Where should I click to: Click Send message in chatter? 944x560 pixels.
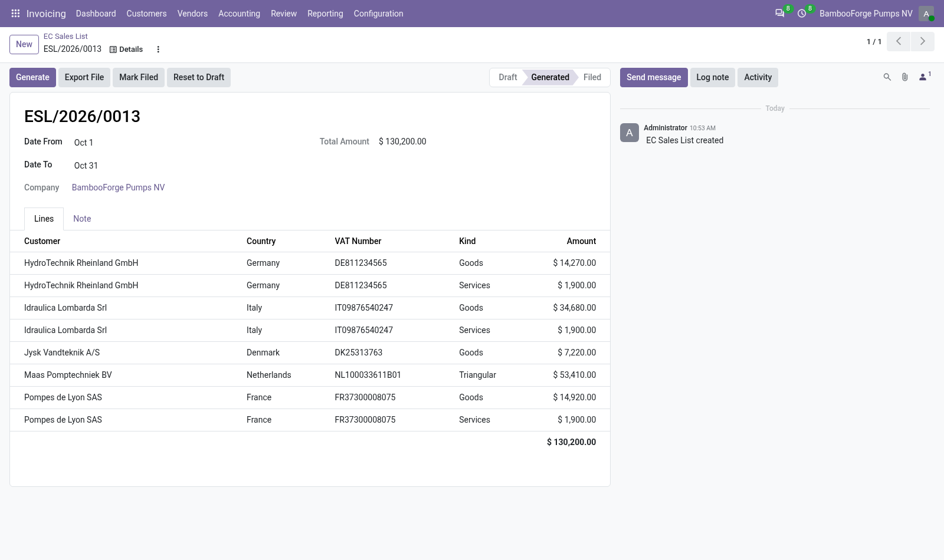pyautogui.click(x=654, y=77)
